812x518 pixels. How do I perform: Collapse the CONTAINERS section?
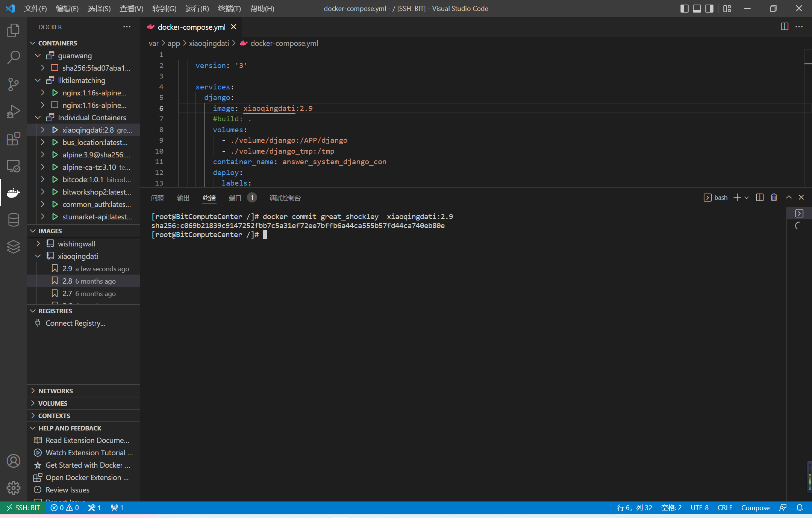[33, 43]
